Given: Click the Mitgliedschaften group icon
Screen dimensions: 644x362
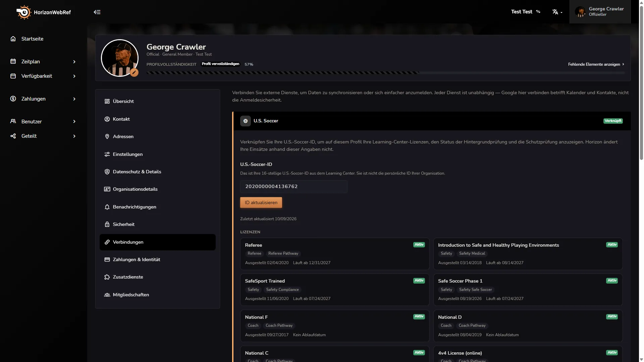Looking at the screenshot, I should tap(107, 295).
